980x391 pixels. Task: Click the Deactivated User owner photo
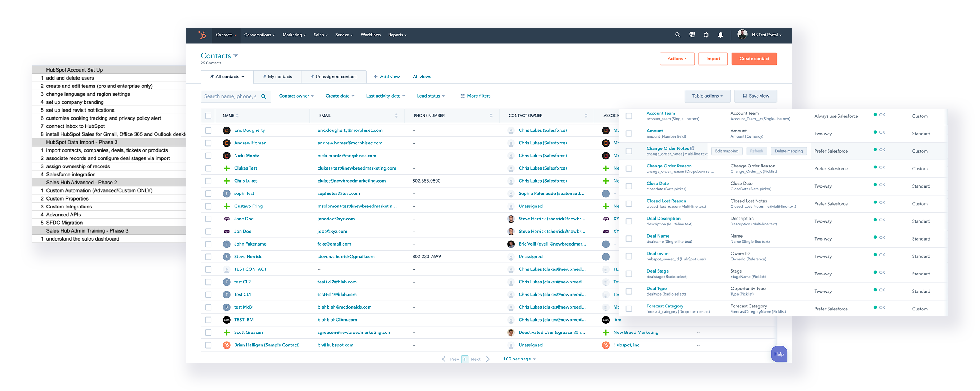(511, 333)
